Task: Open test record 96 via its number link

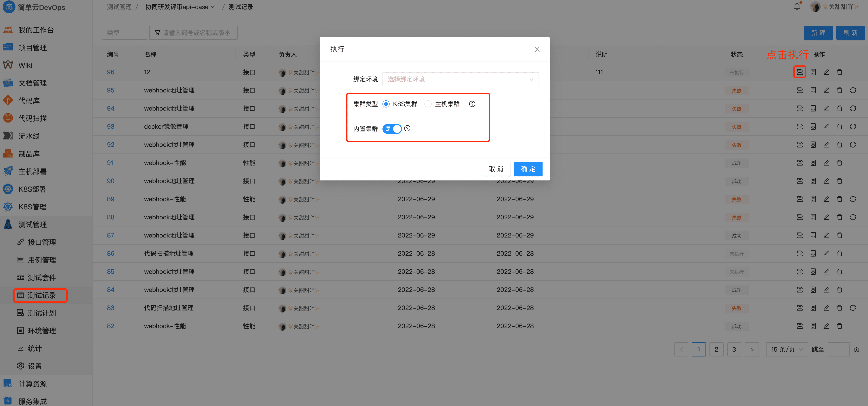Action: (x=111, y=72)
